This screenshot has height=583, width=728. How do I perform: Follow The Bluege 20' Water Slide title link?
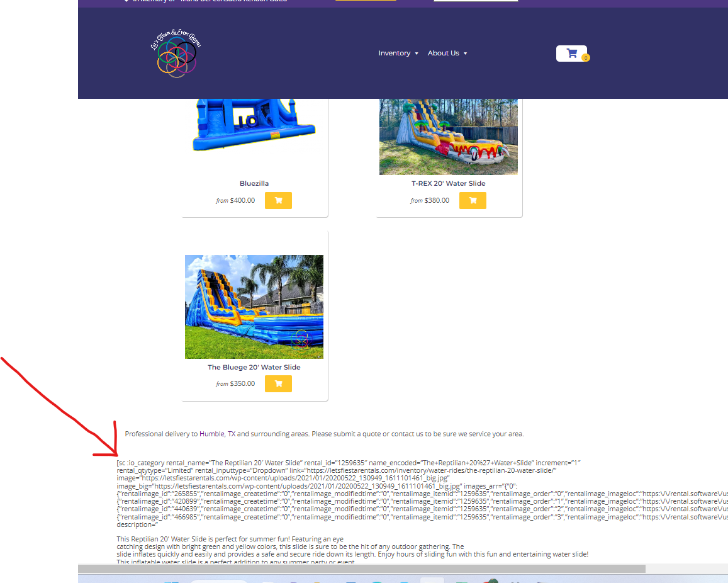[x=254, y=367]
